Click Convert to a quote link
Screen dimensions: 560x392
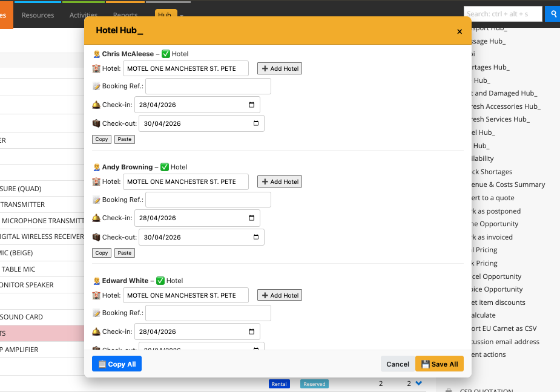(x=493, y=198)
